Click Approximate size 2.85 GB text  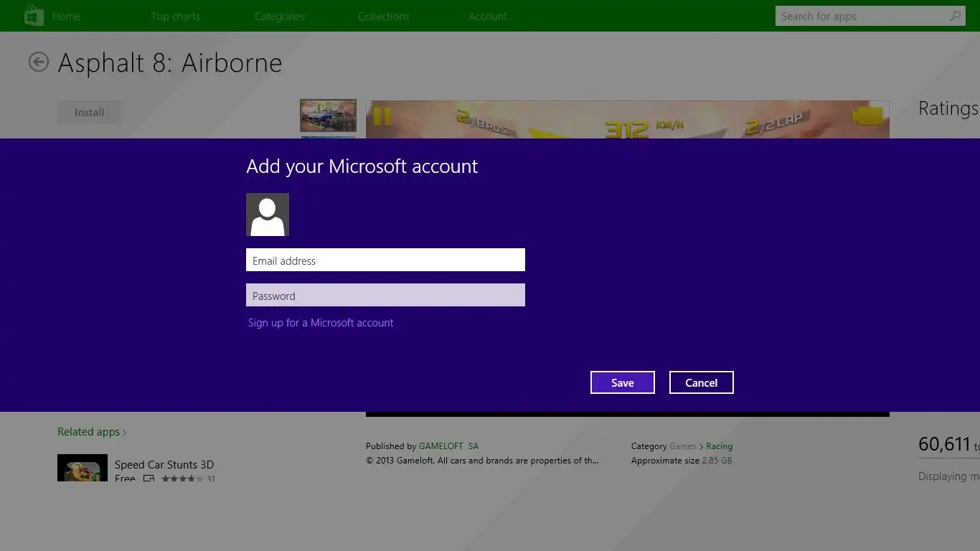pos(682,461)
